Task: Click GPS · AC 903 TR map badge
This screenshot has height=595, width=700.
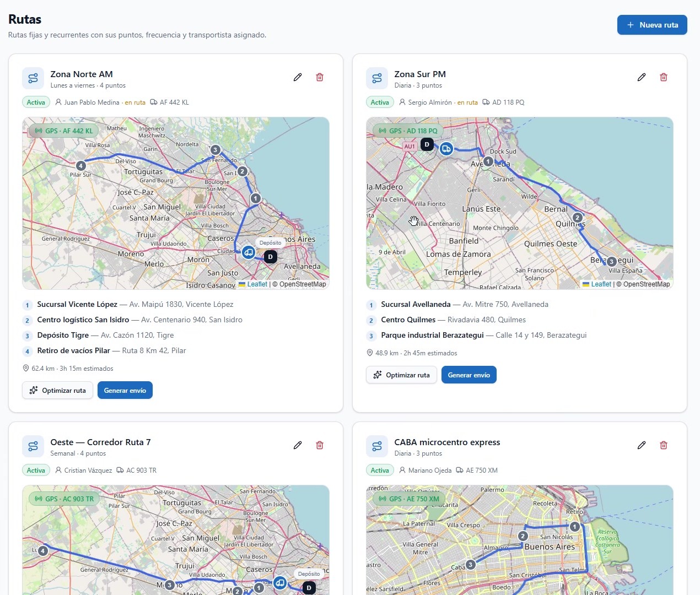Action: tap(64, 499)
